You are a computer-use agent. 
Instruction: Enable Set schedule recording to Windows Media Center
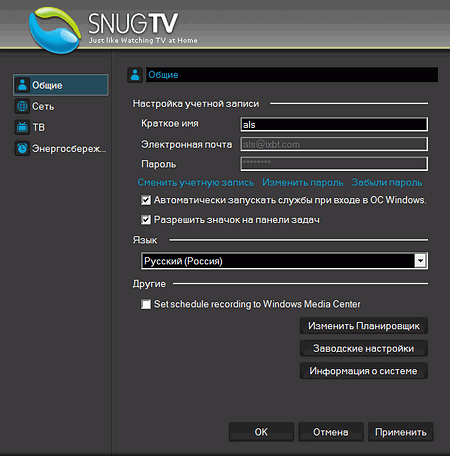point(146,304)
